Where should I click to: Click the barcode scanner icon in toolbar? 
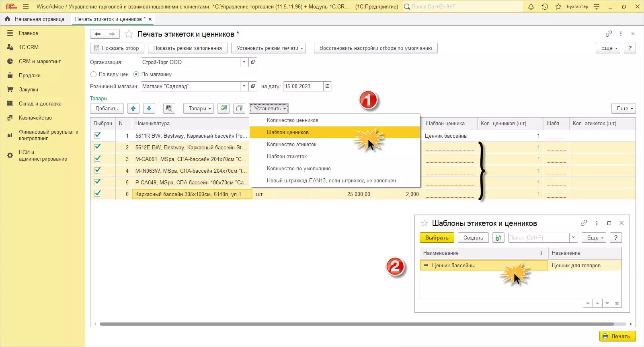pyautogui.click(x=169, y=108)
